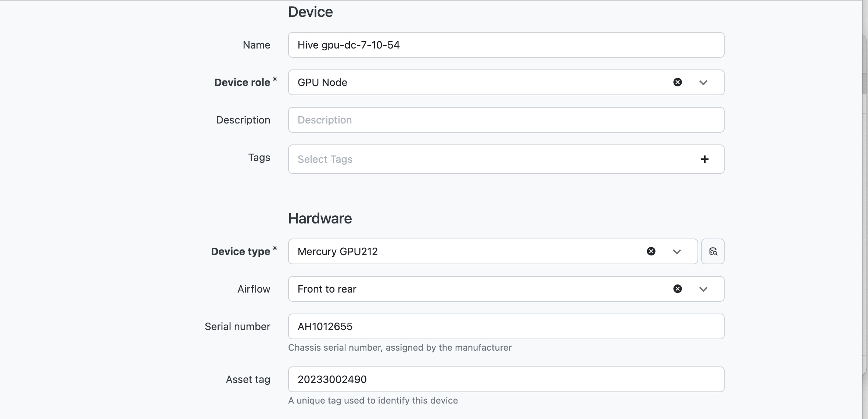Click the Serial number field AH1012655

pyautogui.click(x=506, y=326)
